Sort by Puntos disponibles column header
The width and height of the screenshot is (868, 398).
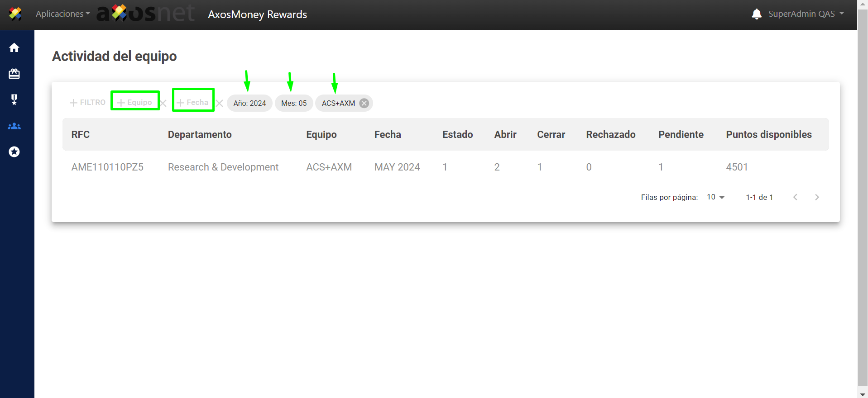point(768,134)
